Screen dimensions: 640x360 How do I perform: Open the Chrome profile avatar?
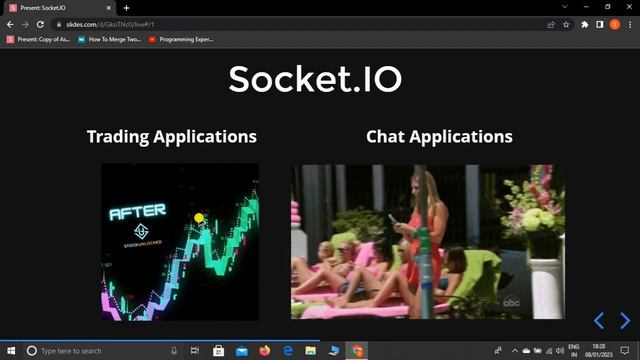click(615, 25)
